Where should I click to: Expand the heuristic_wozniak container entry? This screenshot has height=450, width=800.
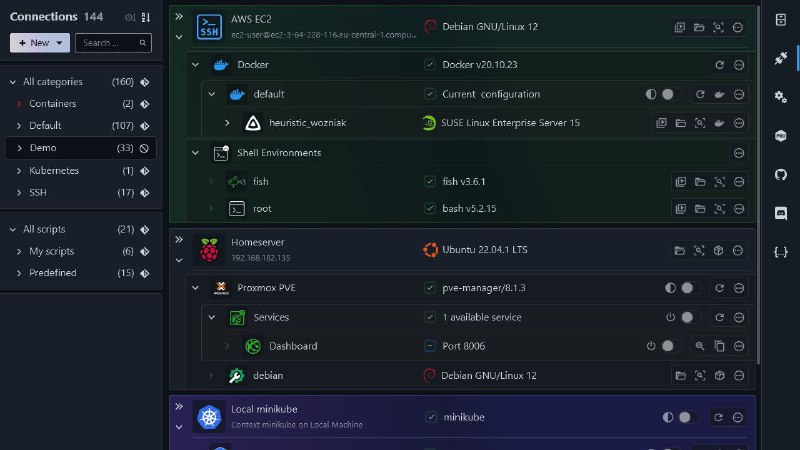tap(227, 123)
